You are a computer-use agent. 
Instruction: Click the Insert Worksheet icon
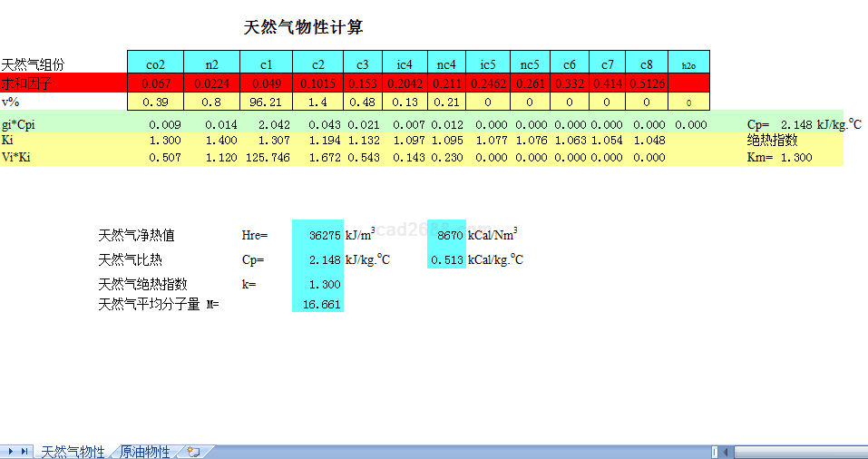pyautogui.click(x=193, y=452)
